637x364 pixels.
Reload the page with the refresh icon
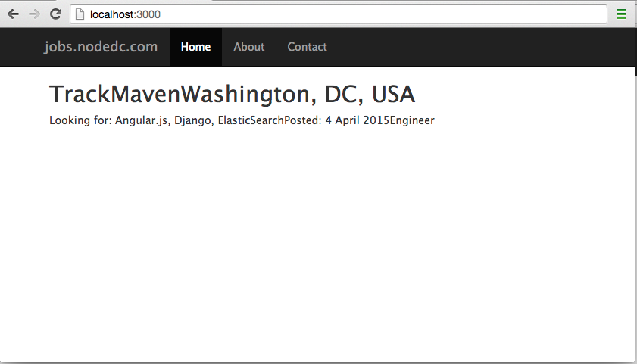(55, 14)
